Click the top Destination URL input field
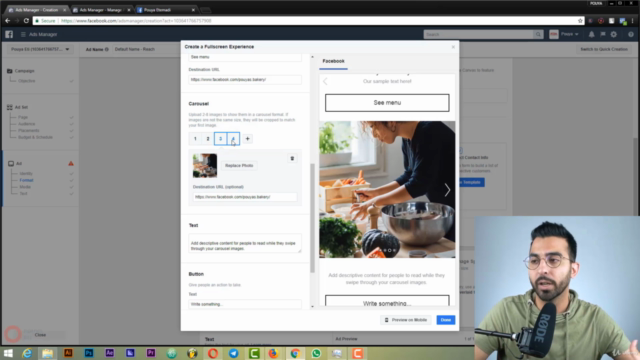Screen dimensions: 640x360 245,80
